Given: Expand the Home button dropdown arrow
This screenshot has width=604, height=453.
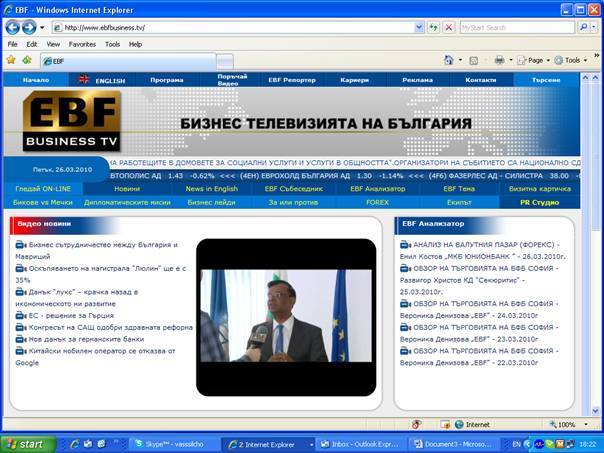Looking at the screenshot, I should [x=460, y=60].
